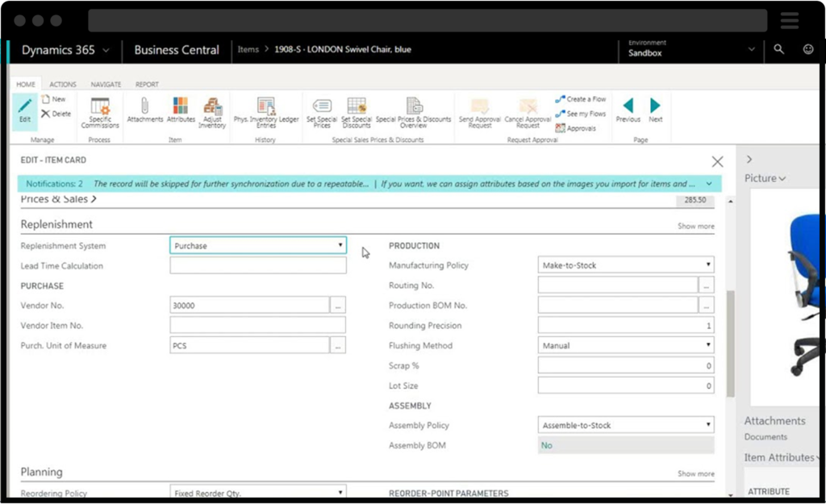Click the Rounding Precision field
This screenshot has height=504, width=826.
tap(626, 326)
